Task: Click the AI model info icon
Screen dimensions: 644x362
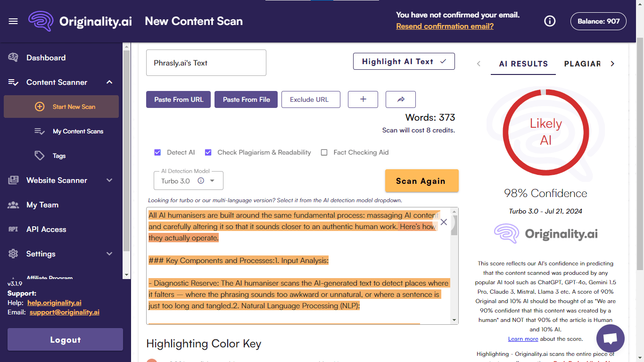Action: [x=201, y=181]
